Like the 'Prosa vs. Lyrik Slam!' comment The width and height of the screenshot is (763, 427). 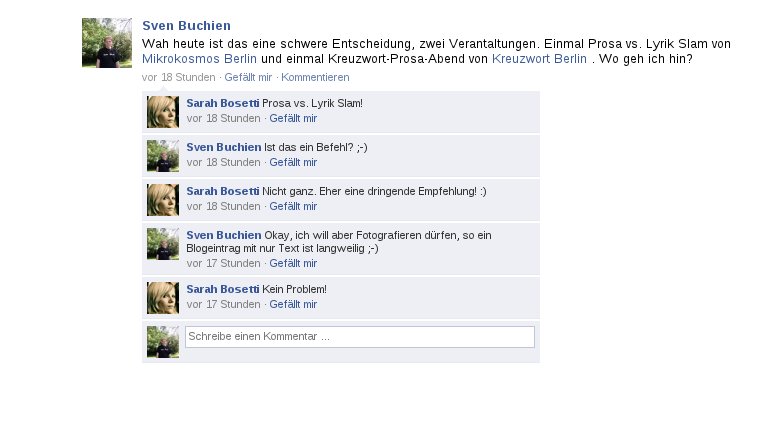(x=293, y=118)
